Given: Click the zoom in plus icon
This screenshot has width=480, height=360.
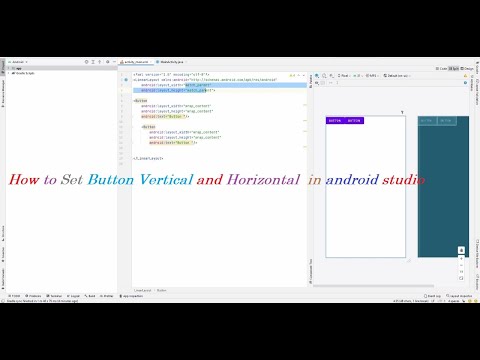Looking at the screenshot, I should (461, 258).
